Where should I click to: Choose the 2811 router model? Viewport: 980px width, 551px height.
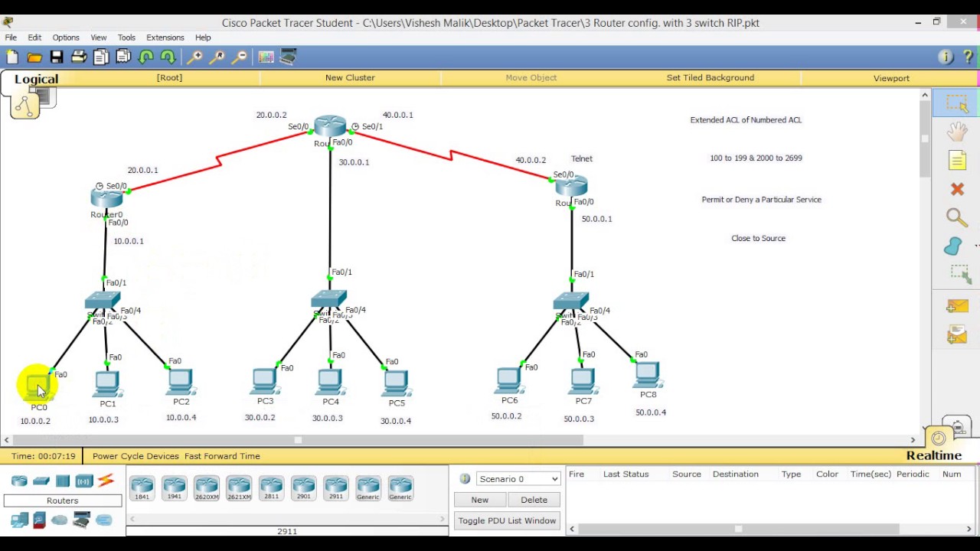tap(271, 487)
